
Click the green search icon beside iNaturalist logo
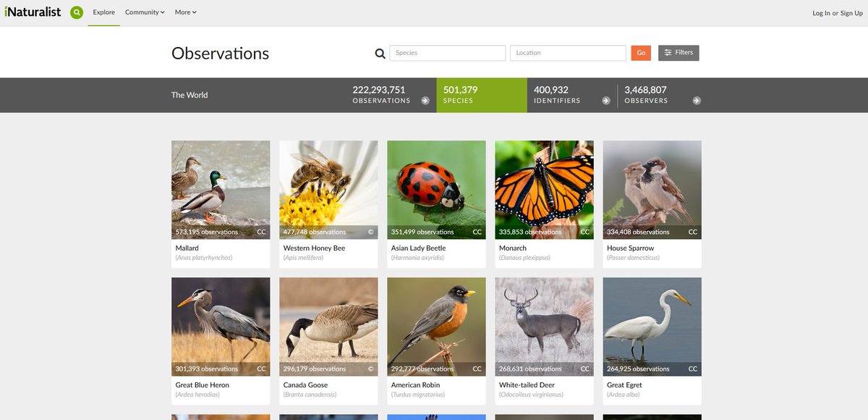point(77,12)
